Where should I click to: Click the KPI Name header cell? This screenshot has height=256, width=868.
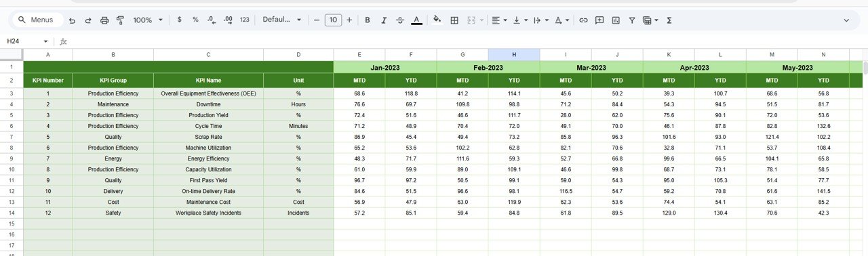coord(209,80)
